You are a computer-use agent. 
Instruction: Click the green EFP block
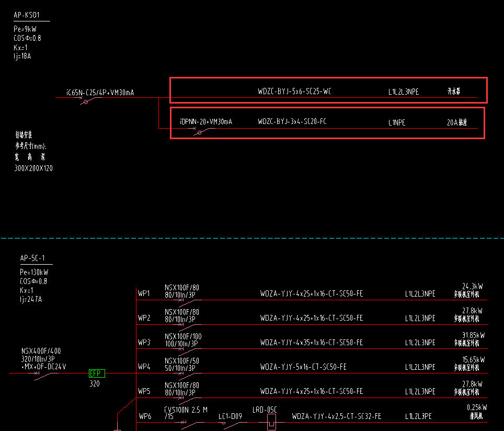pyautogui.click(x=97, y=373)
